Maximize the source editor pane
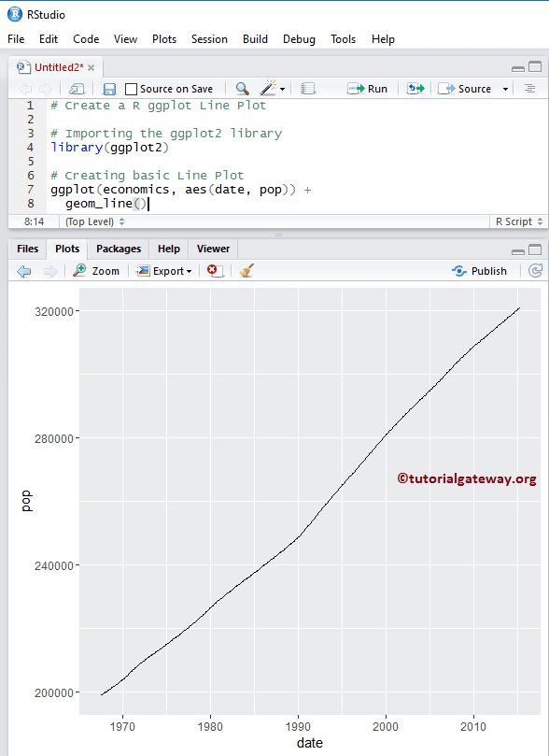This screenshot has height=756, width=549. click(x=535, y=66)
